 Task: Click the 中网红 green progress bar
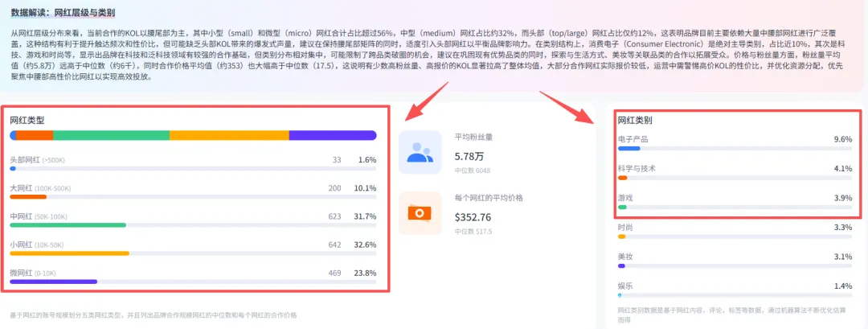pyautogui.click(x=193, y=225)
